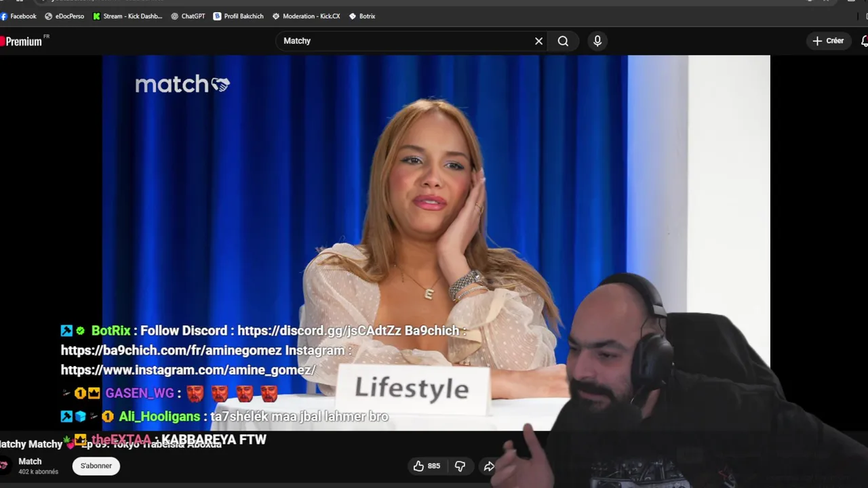Open the Stream - Kick Dashboard bookmark

tap(127, 16)
